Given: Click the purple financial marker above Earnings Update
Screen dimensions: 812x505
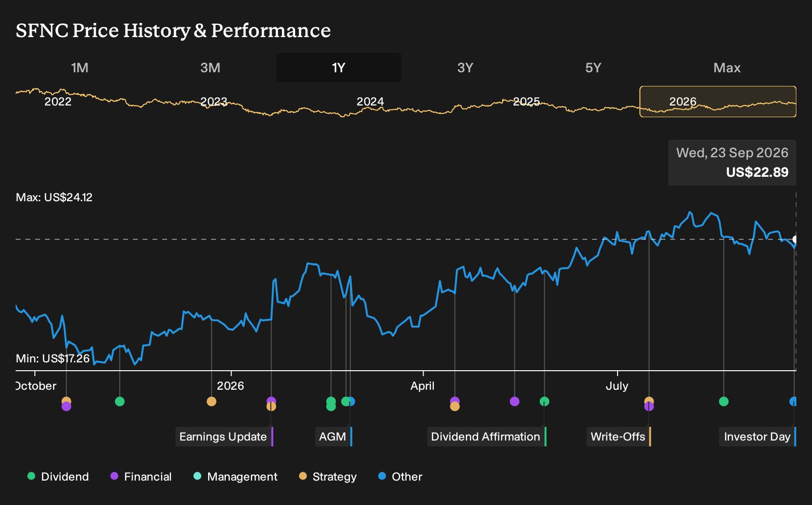Looking at the screenshot, I should coord(271,401).
